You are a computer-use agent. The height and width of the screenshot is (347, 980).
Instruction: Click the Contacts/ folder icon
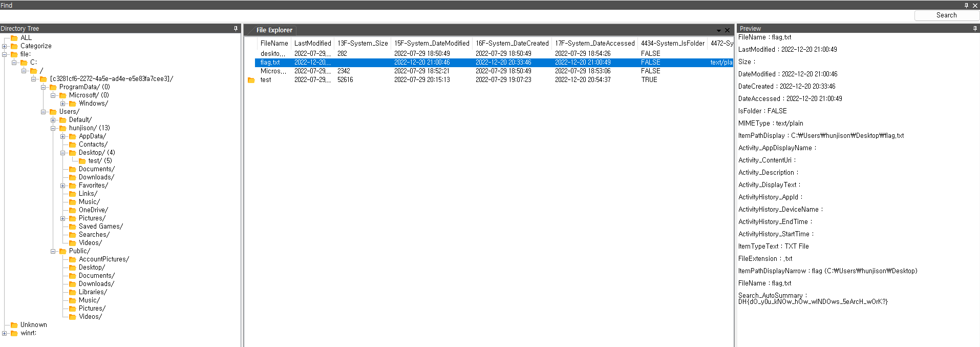[x=73, y=145]
